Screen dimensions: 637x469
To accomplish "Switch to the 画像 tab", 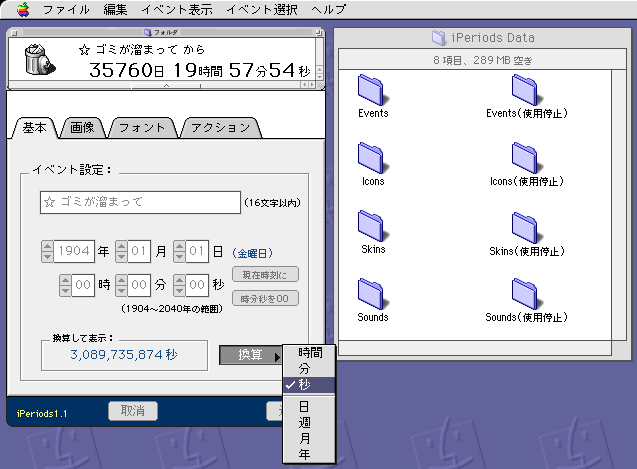I will click(82, 128).
